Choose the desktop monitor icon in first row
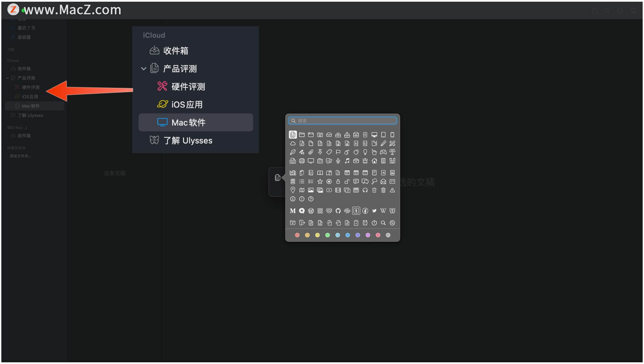Viewport: 644px width, 364px height. [374, 135]
